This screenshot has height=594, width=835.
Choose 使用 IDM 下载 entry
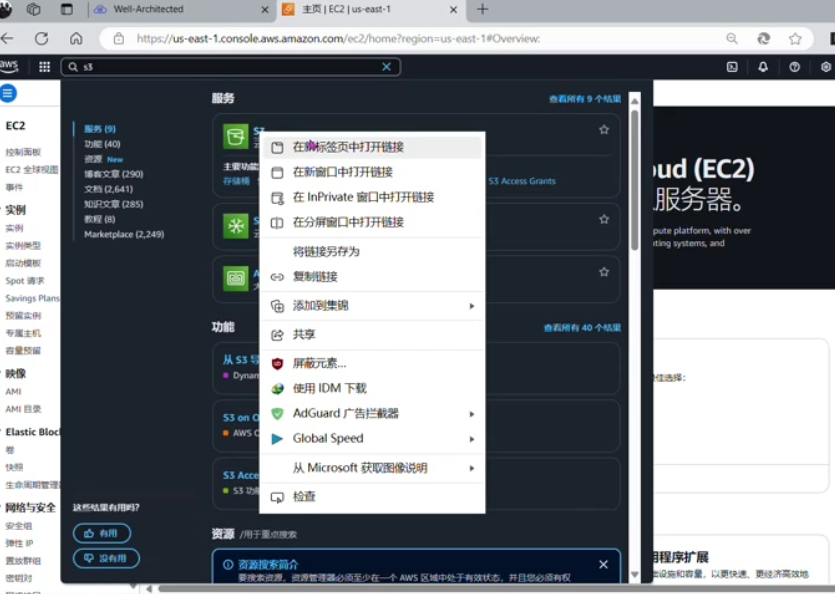point(372,388)
